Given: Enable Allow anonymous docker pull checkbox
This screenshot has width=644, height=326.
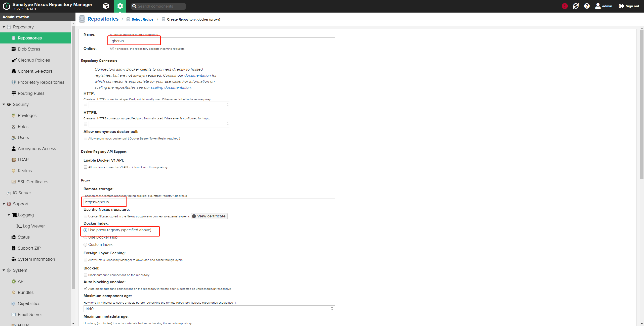Looking at the screenshot, I should (x=86, y=138).
